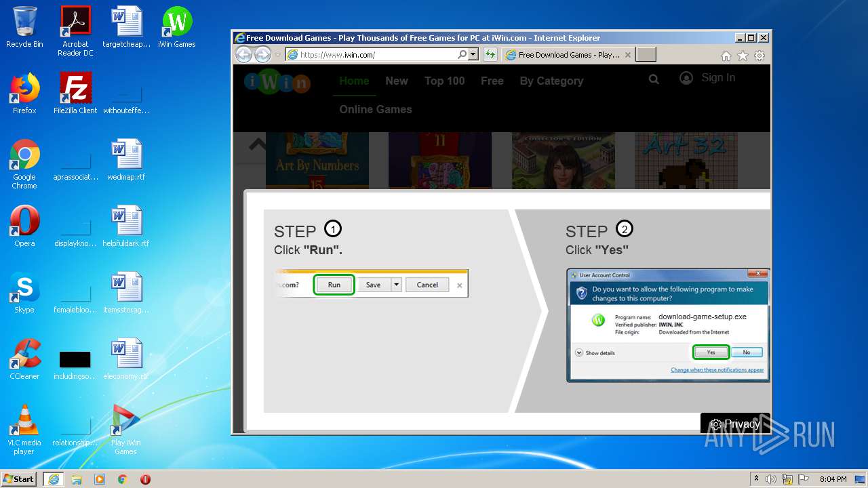Viewport: 868px width, 488px height.
Task: Open the IE favorites star icon
Action: [743, 56]
